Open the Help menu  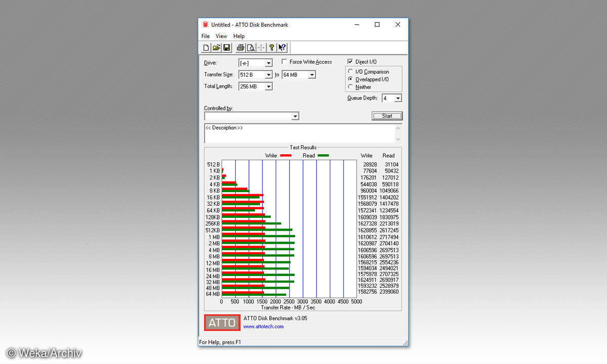click(239, 36)
